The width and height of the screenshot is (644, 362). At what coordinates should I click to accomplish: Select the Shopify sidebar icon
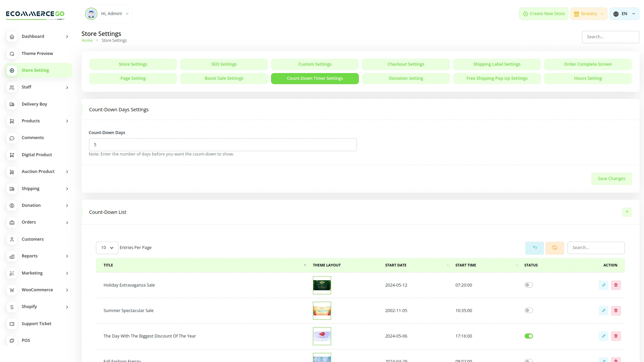[12, 307]
